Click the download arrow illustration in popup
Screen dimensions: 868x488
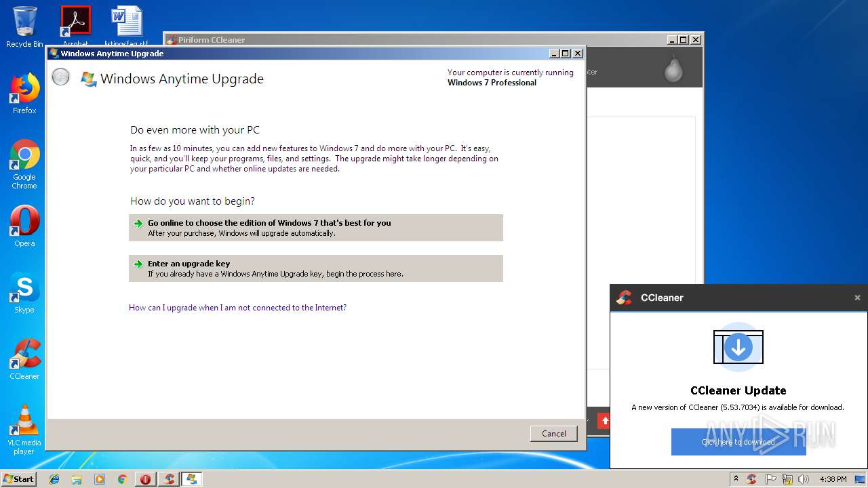[x=738, y=348]
